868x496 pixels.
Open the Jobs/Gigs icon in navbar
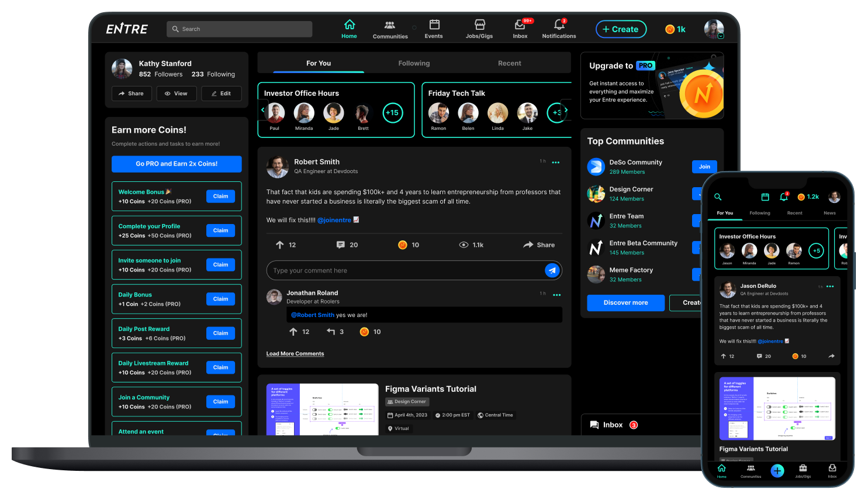[x=479, y=25]
